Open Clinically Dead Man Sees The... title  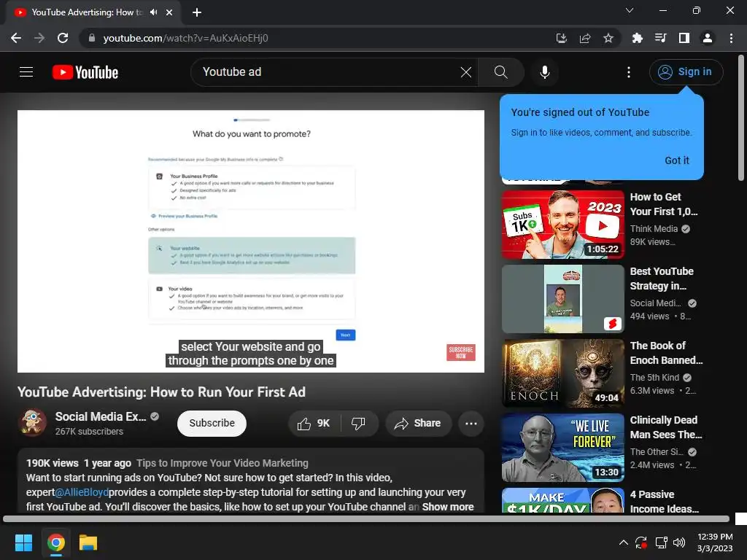tap(665, 427)
